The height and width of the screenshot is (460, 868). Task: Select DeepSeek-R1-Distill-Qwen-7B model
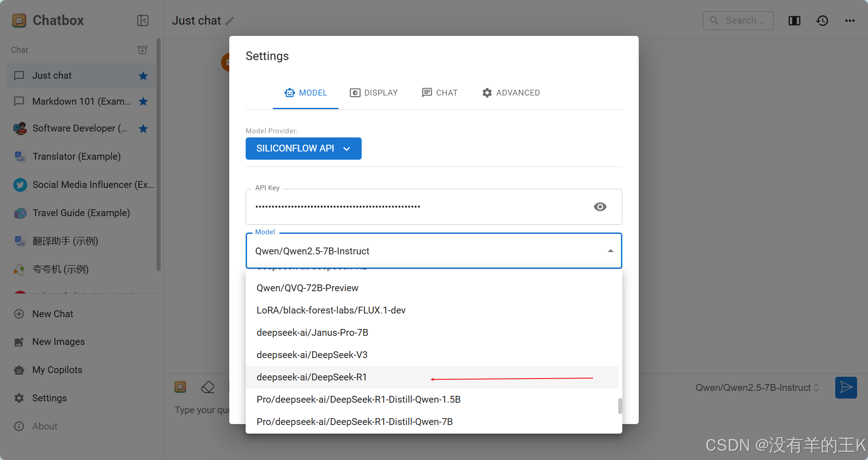coord(432,422)
